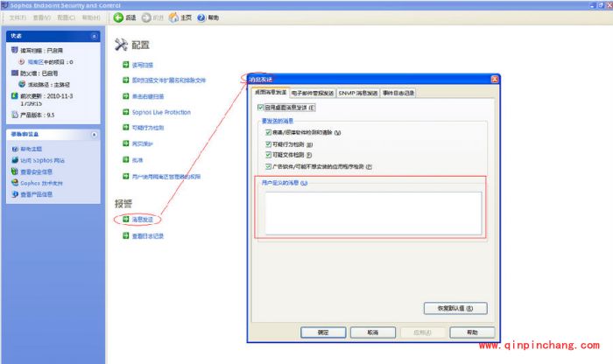Click the green arrow icon beside 消息发送
The height and width of the screenshot is (364, 613).
point(126,219)
